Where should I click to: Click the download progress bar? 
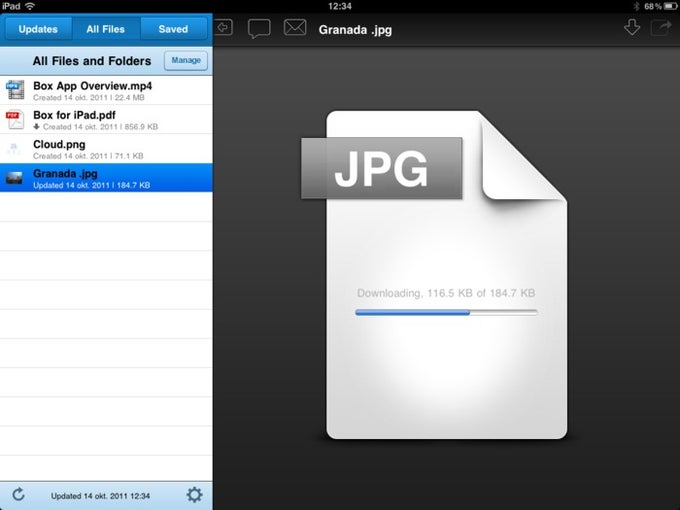click(x=446, y=312)
